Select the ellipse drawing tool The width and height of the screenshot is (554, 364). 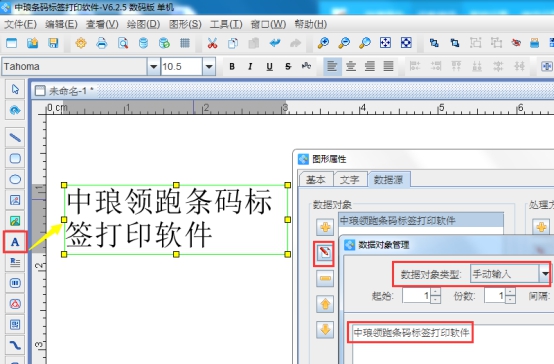pos(15,179)
